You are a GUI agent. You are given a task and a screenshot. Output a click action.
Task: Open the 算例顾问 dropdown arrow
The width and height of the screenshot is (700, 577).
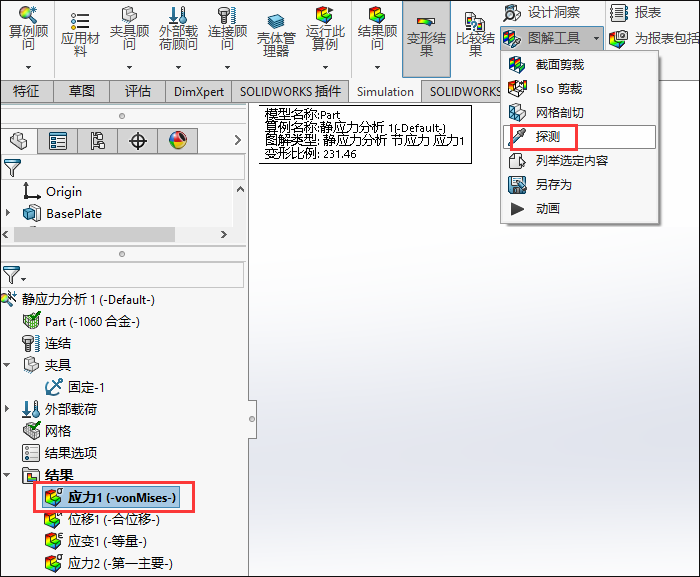tap(28, 67)
